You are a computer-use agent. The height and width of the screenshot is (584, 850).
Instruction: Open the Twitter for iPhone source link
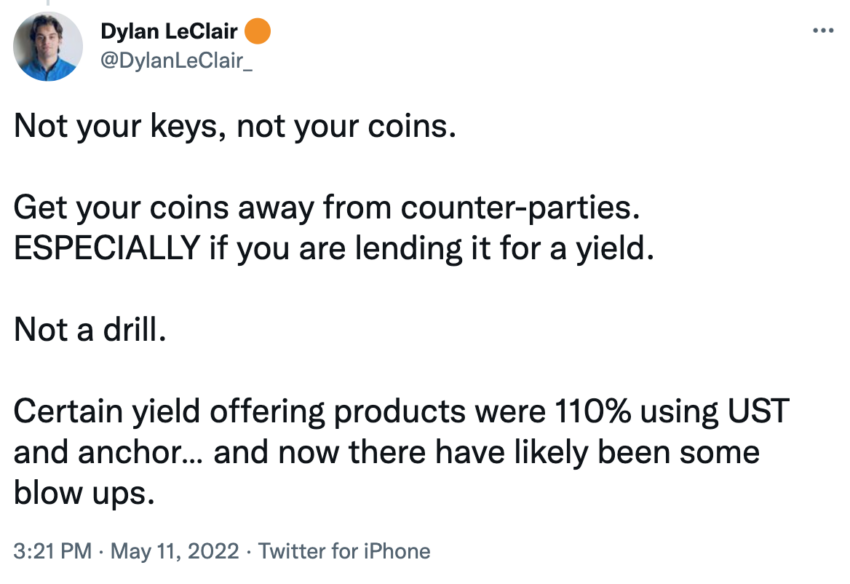tap(344, 551)
